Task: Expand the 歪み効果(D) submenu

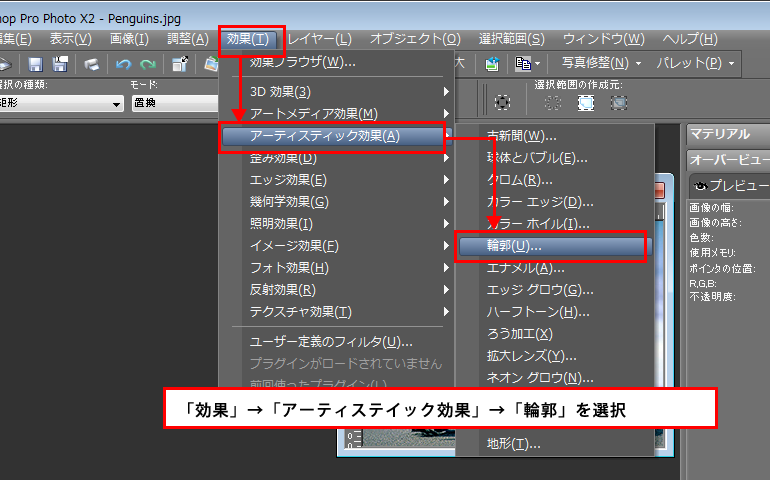Action: 446,158
